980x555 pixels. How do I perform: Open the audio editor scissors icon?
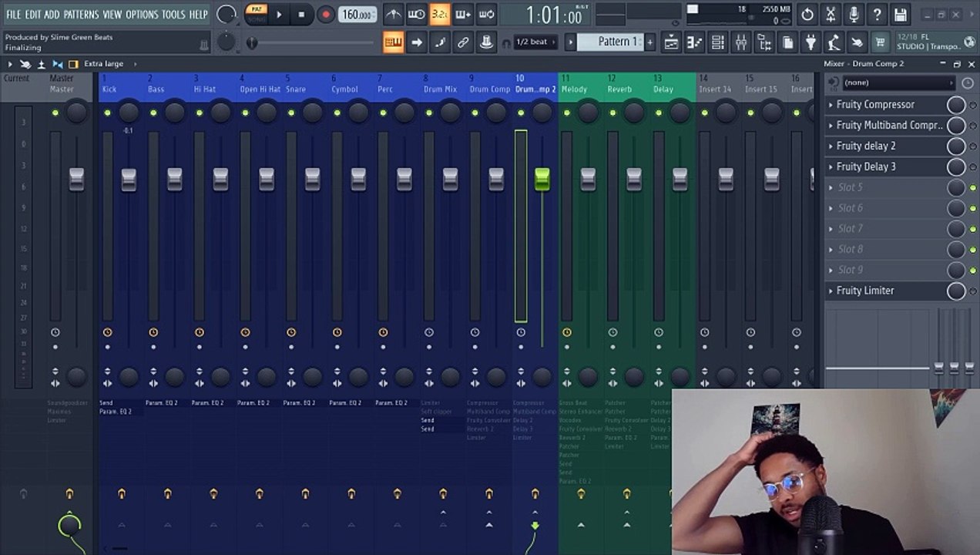pyautogui.click(x=831, y=14)
